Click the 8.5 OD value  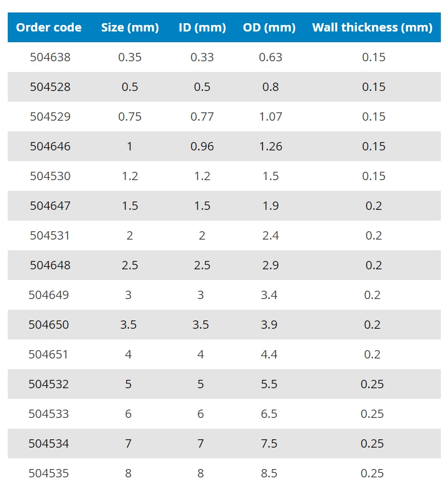click(269, 473)
